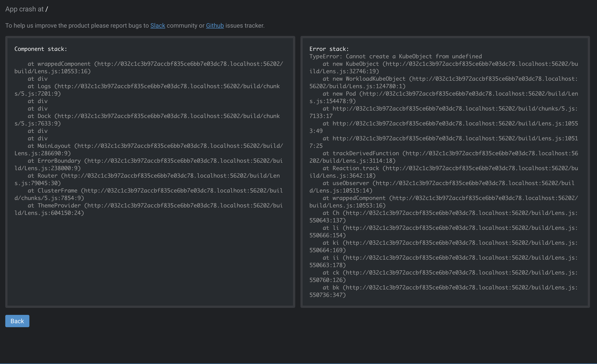Click the 'App crash at /' heading
Screen dimensions: 597x364
[27, 9]
